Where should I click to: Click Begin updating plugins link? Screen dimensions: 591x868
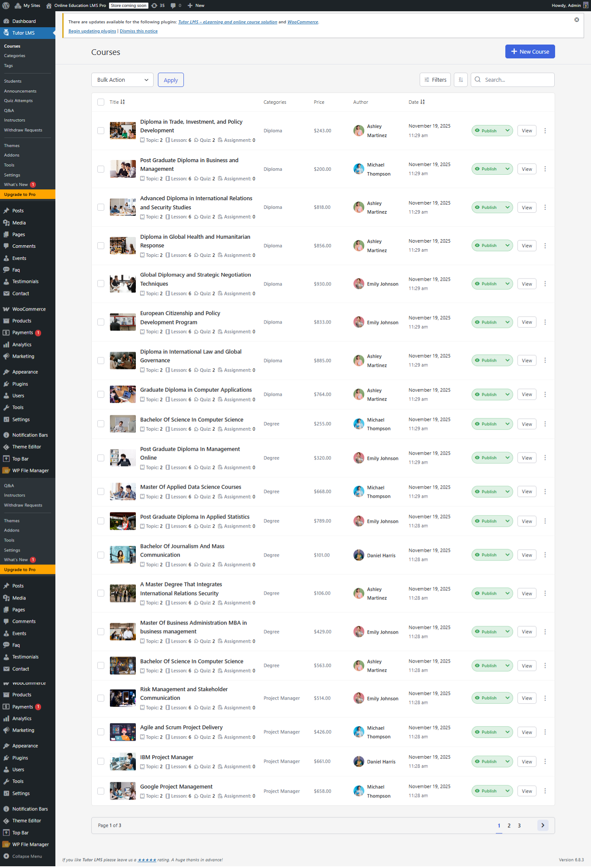92,31
